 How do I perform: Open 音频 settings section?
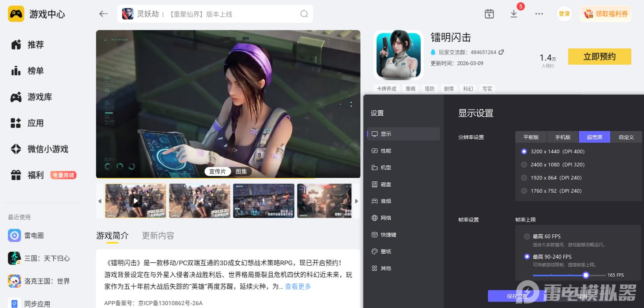coord(404,201)
